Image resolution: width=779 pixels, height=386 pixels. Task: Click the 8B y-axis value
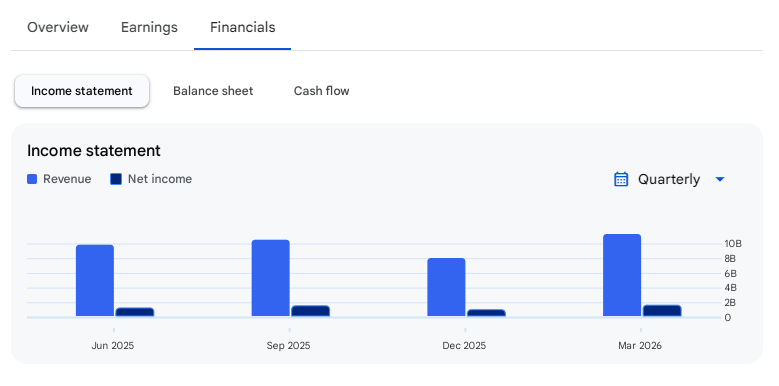[x=730, y=259]
